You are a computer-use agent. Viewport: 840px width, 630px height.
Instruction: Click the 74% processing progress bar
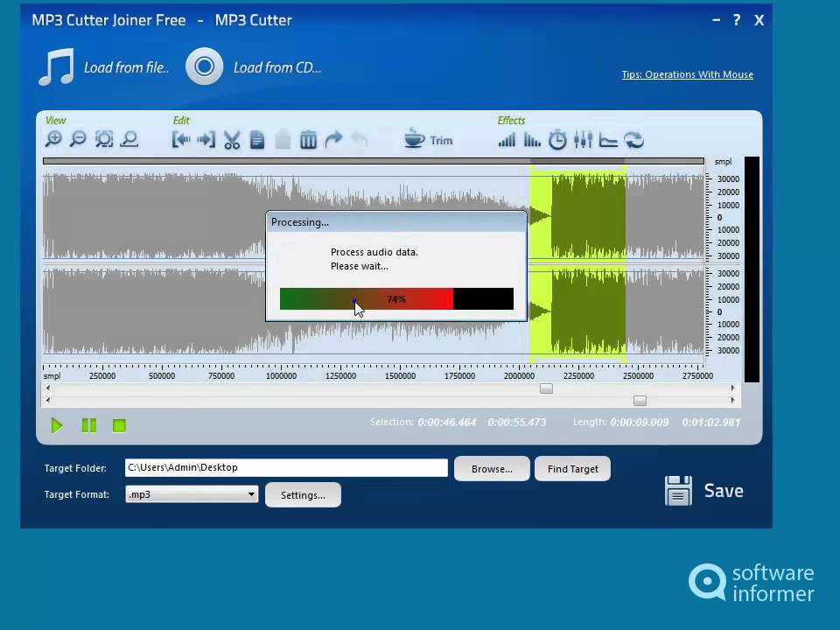point(396,299)
